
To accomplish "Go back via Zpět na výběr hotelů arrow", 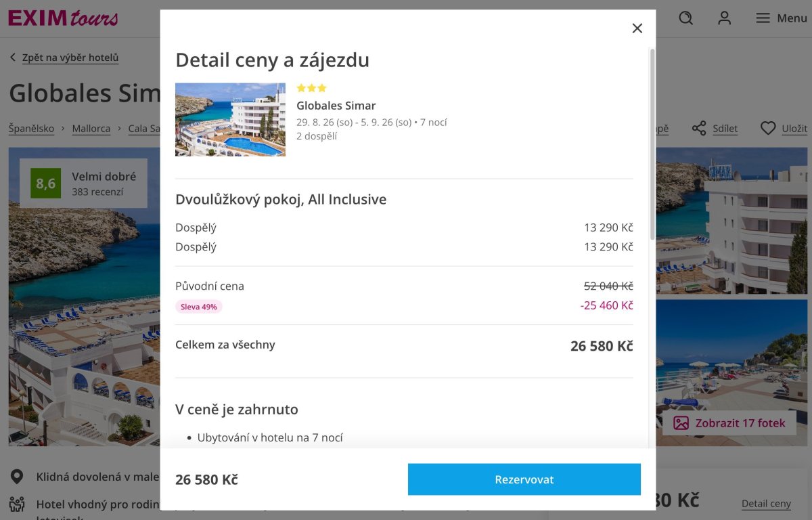I will (13, 58).
